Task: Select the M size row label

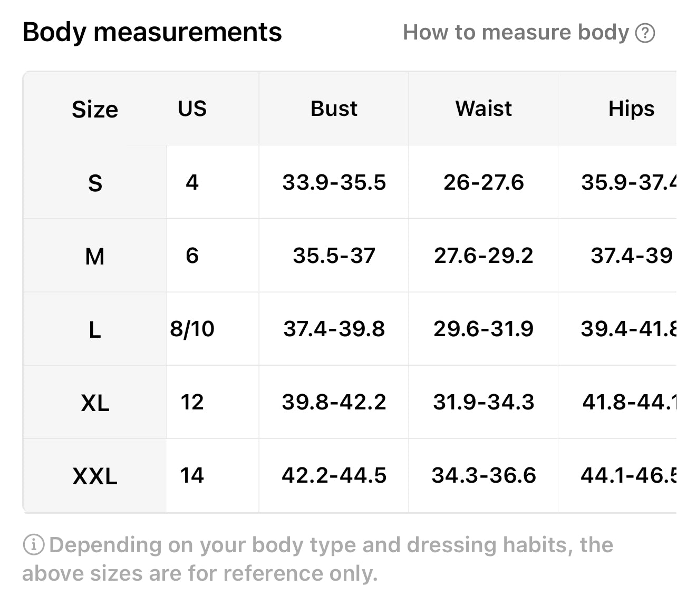Action: point(95,256)
